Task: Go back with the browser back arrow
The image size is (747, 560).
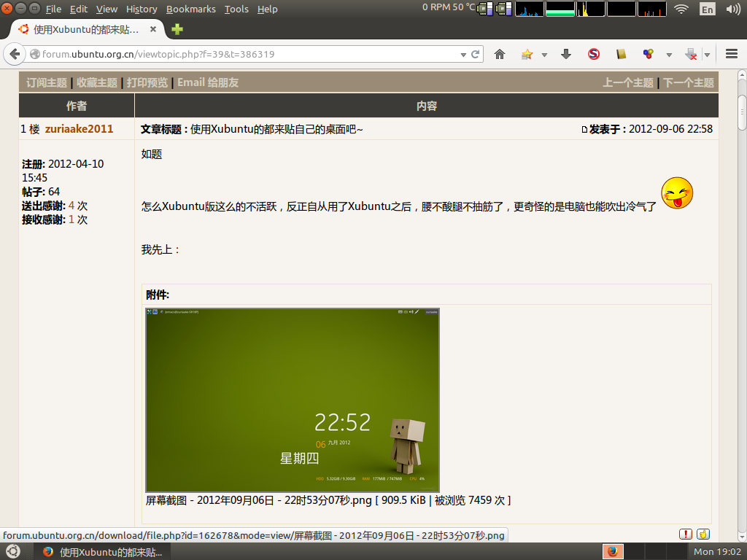Action: (15, 54)
